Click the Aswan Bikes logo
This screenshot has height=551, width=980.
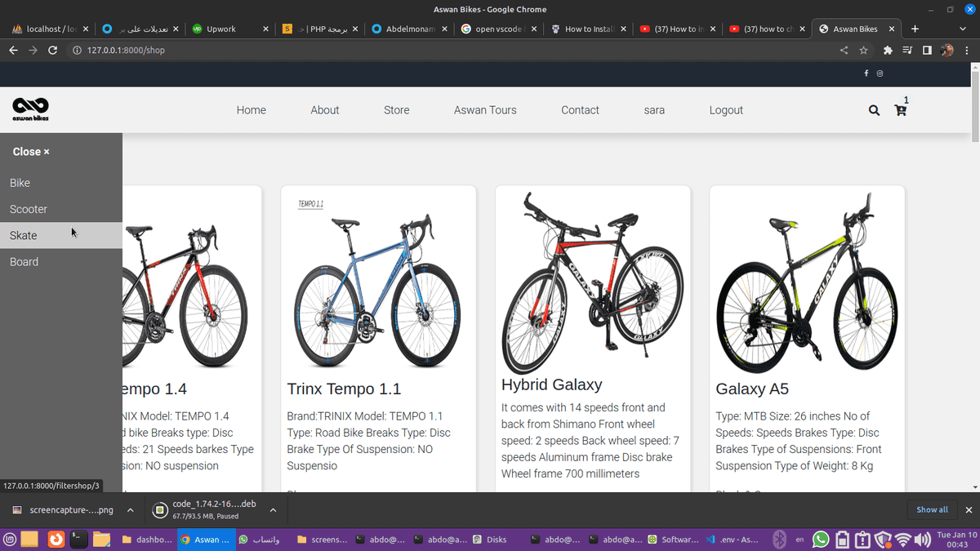point(30,109)
